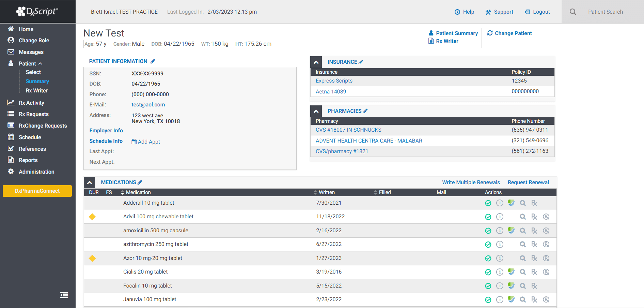Click the renewal request icon for Januvia
The width and height of the screenshot is (644, 308).
pyautogui.click(x=546, y=299)
